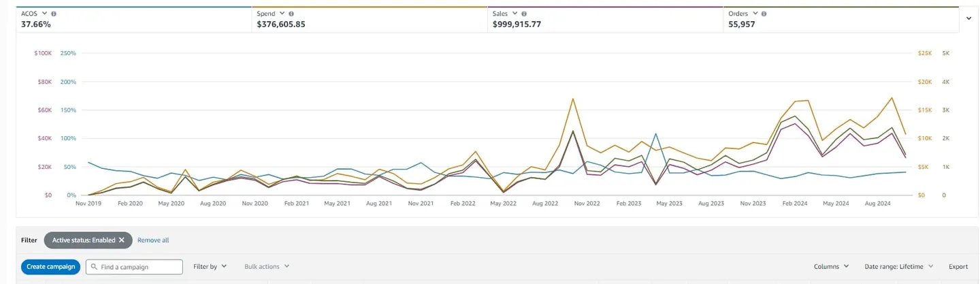
Task: Select the Orders value 55,957
Action: [742, 25]
